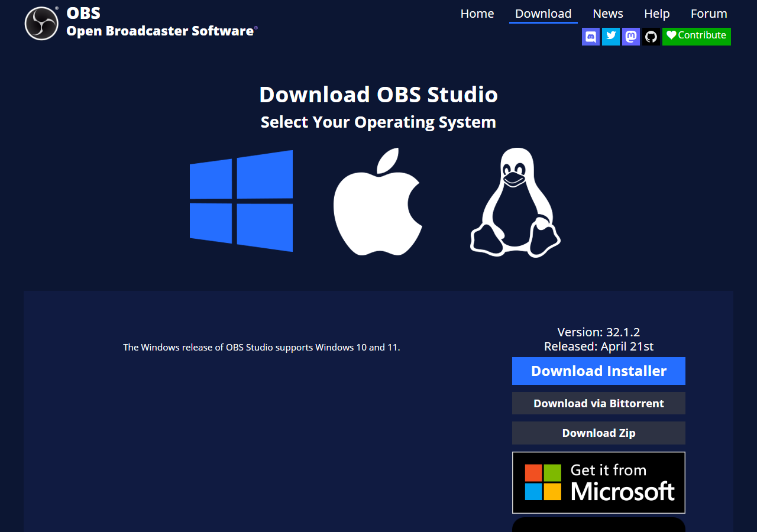Click the 'Download OBS Studio' heading
This screenshot has width=757, height=532.
point(378,95)
